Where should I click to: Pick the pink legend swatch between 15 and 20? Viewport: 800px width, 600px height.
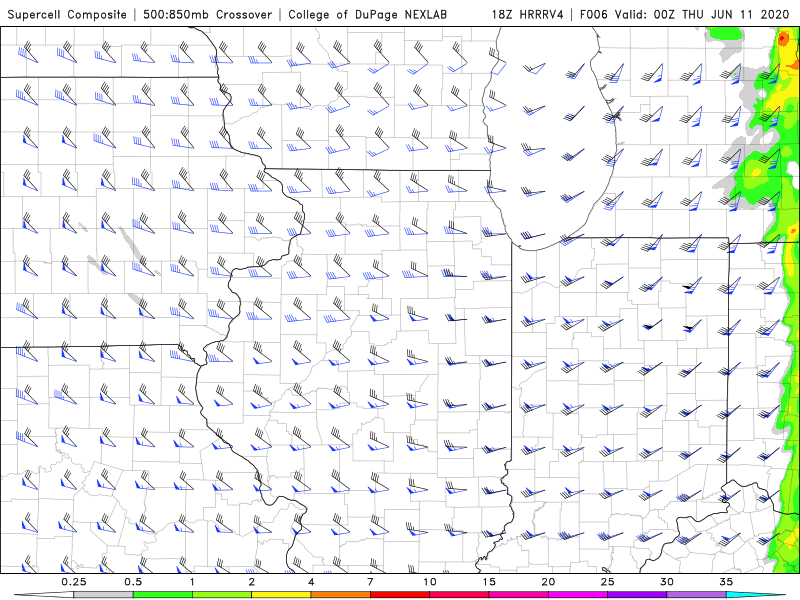tap(518, 595)
